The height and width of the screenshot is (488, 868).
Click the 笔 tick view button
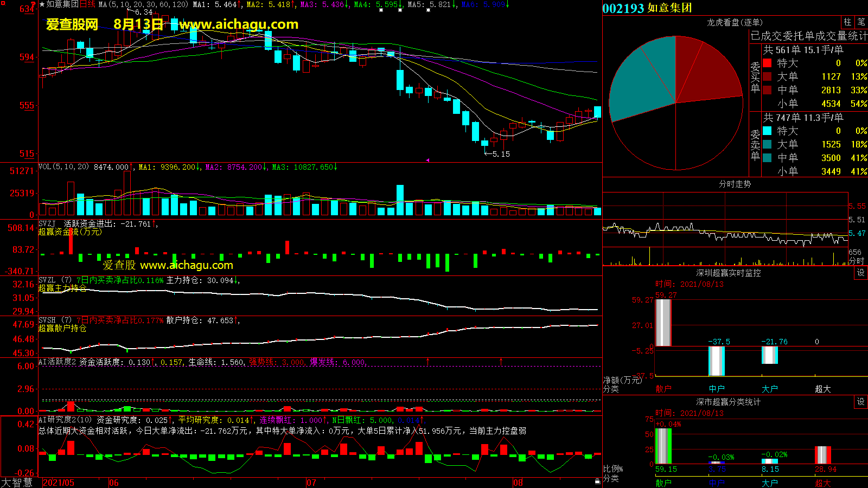click(861, 22)
